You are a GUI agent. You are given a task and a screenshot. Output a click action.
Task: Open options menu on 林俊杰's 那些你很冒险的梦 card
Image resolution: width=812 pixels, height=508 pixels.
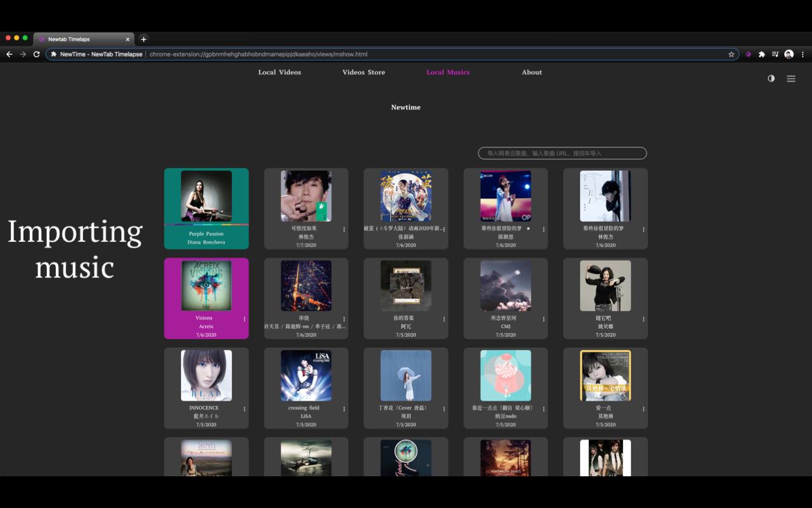(x=643, y=229)
